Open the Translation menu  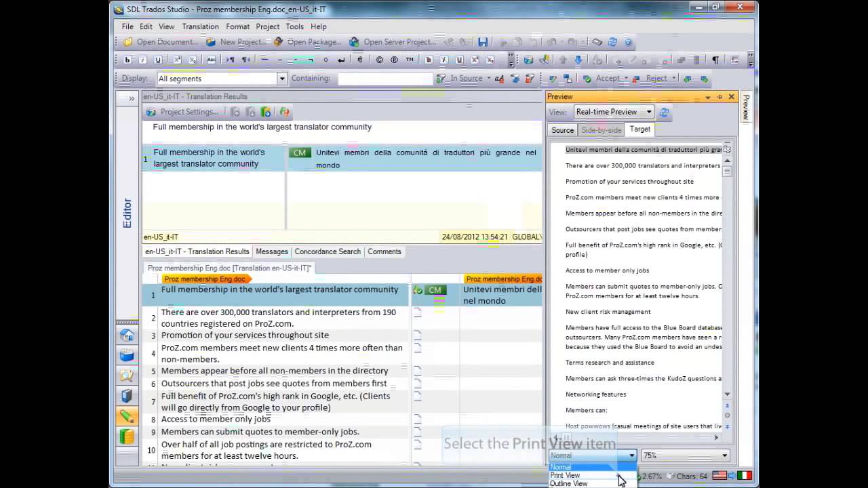tap(200, 26)
